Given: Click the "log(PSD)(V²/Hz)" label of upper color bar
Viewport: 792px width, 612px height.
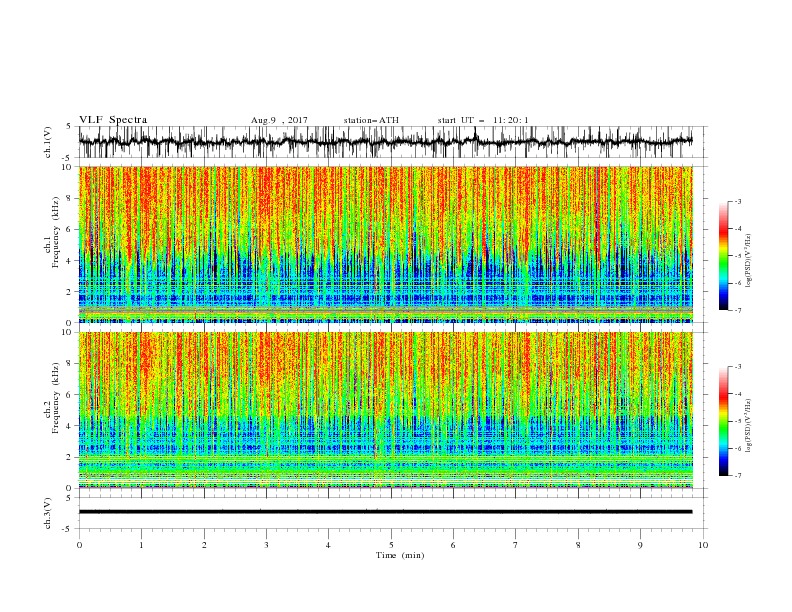Looking at the screenshot, I should point(749,261).
